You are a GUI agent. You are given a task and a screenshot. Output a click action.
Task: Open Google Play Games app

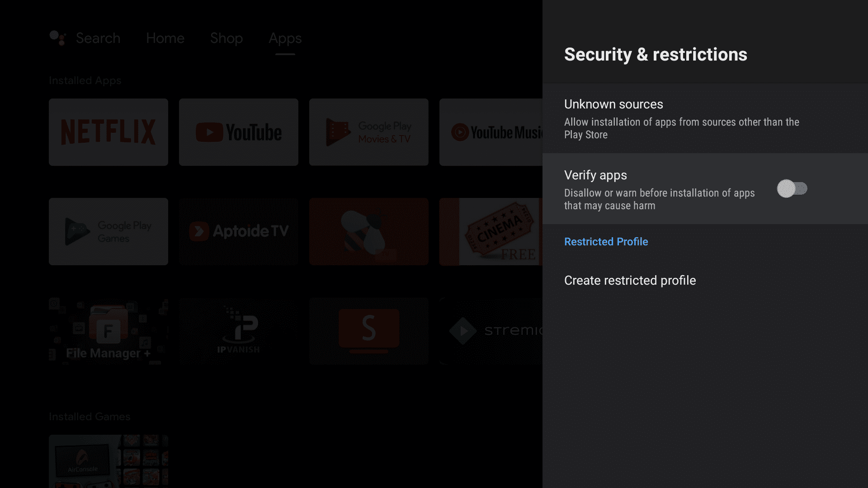[108, 231]
